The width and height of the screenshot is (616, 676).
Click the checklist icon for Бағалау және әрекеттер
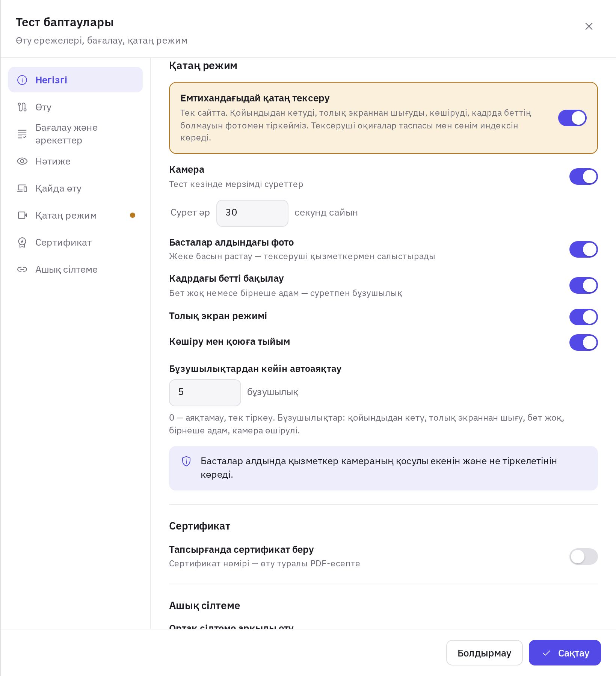(22, 134)
